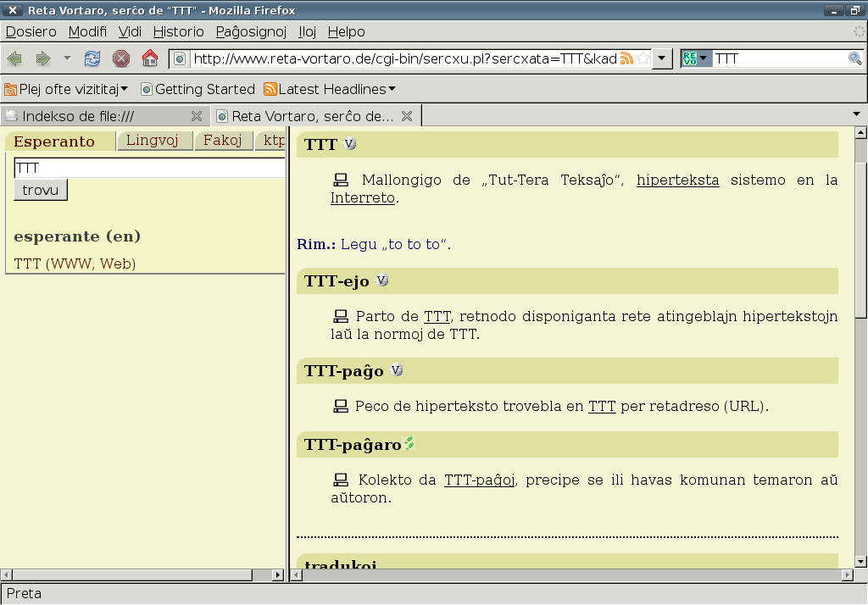Image resolution: width=868 pixels, height=605 pixels.
Task: Open the URL history dropdown arrow
Action: click(662, 58)
